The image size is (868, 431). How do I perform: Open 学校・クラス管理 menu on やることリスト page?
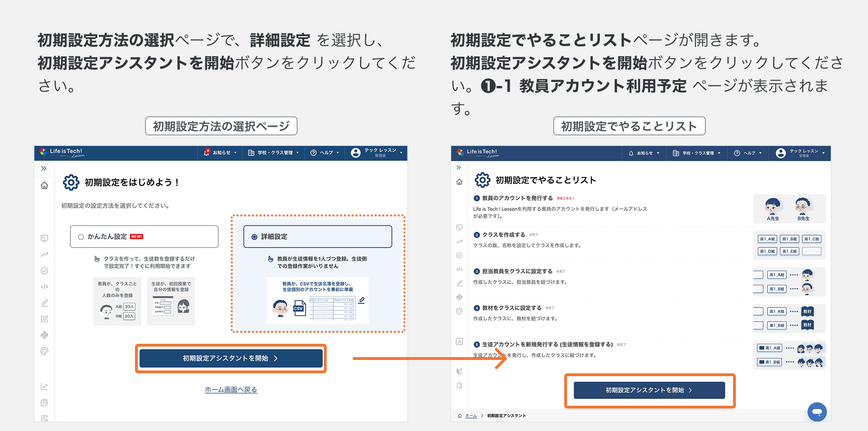[697, 153]
